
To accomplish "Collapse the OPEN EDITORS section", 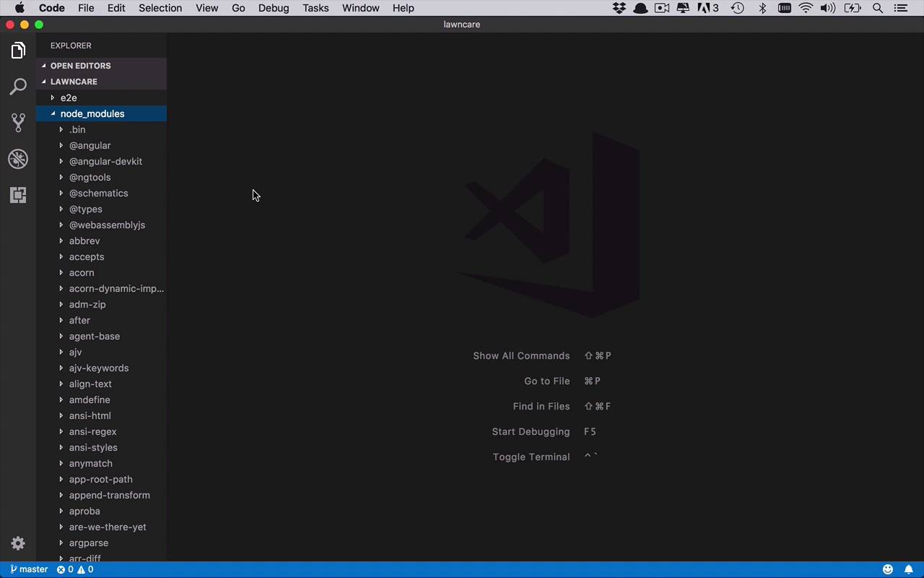I will (x=80, y=66).
